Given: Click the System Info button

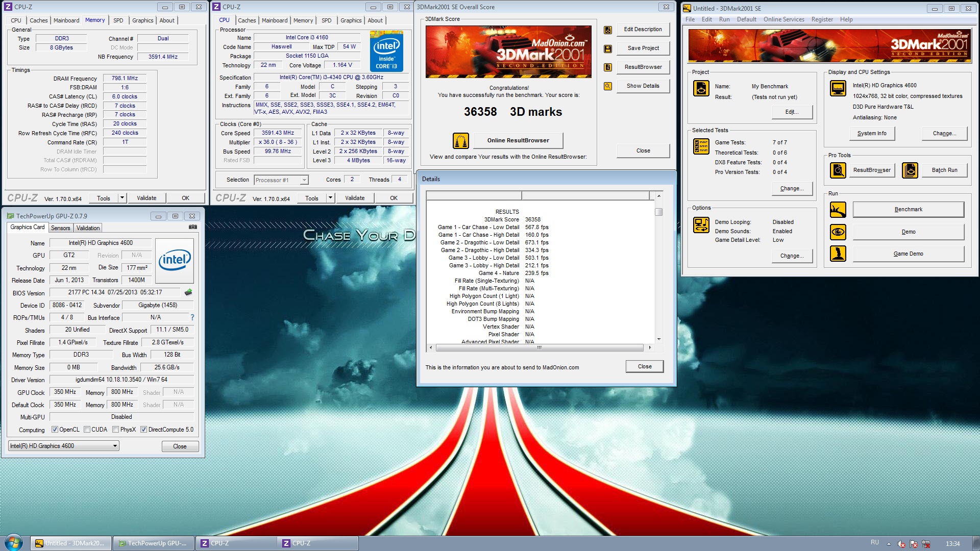Looking at the screenshot, I should pos(872,133).
